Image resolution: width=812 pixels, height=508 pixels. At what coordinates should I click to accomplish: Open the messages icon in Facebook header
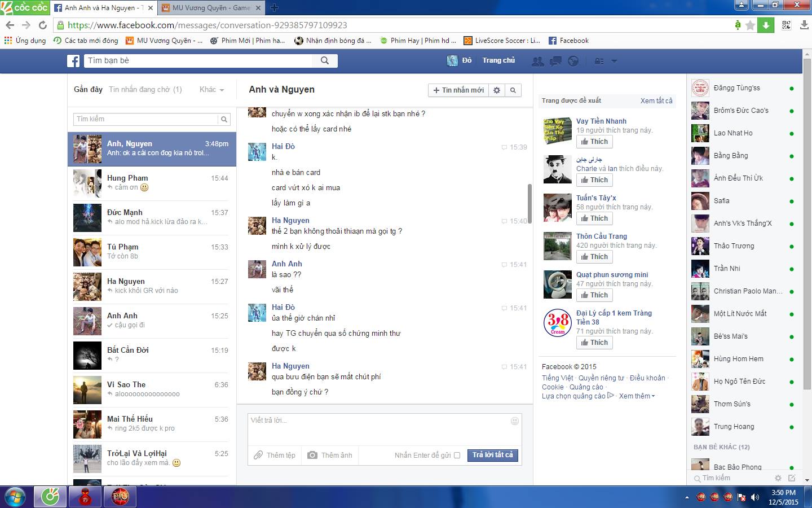click(555, 61)
